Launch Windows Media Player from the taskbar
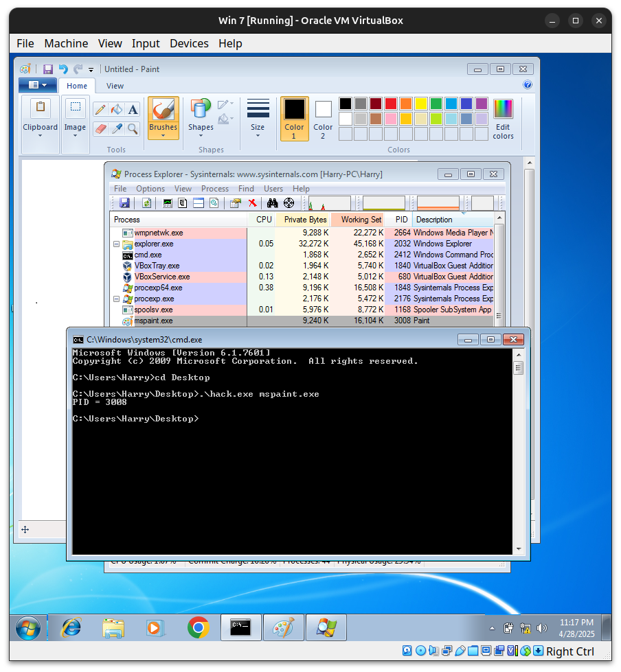621x672 pixels. click(x=155, y=627)
